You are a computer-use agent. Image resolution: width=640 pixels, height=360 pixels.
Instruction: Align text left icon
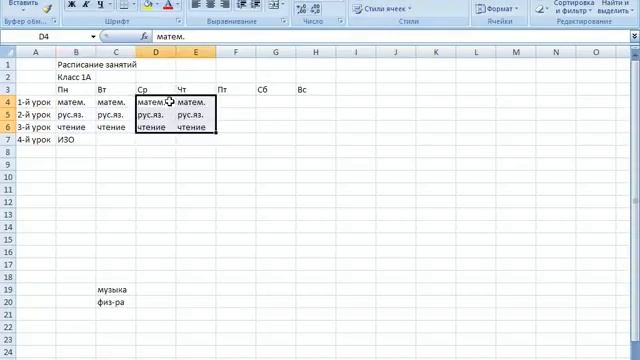click(x=196, y=5)
